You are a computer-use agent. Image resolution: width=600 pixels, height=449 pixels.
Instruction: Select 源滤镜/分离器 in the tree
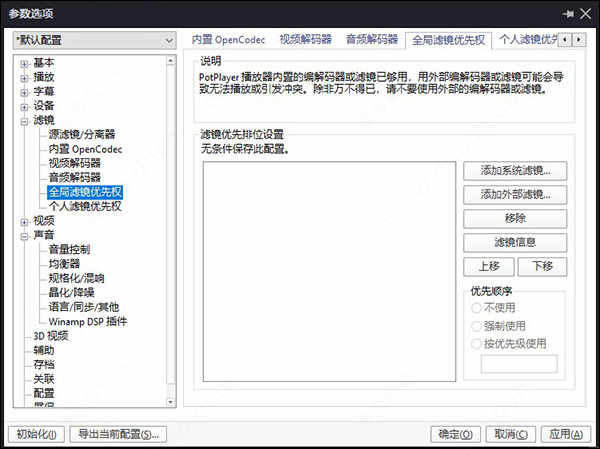(82, 134)
